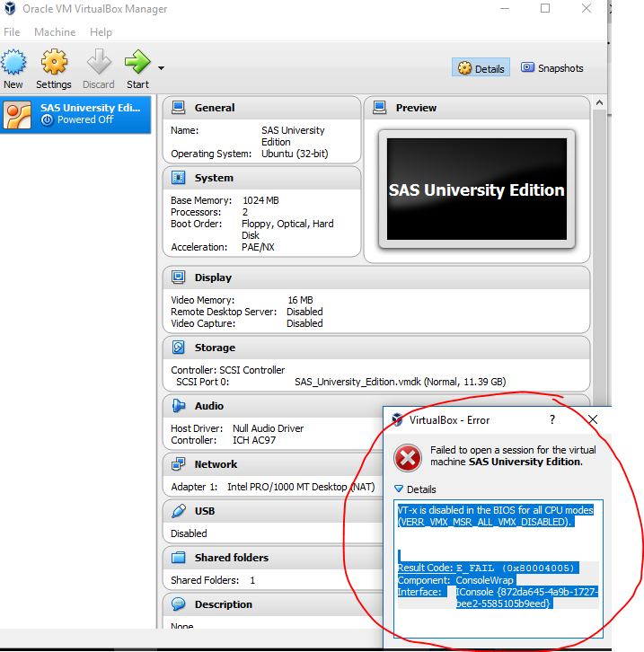Open the General section header link

pyautogui.click(x=215, y=108)
